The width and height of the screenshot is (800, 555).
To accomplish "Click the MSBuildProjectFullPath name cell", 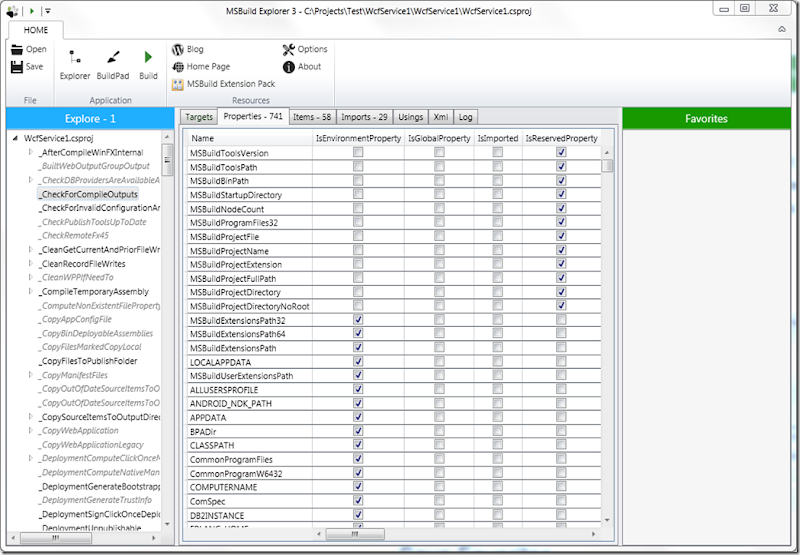I will [250, 279].
